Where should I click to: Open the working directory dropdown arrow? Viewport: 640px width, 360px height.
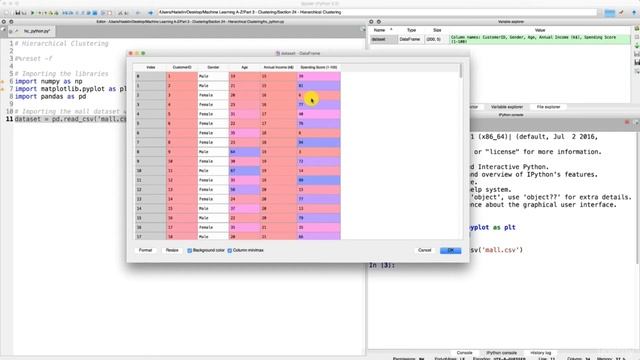(x=599, y=13)
